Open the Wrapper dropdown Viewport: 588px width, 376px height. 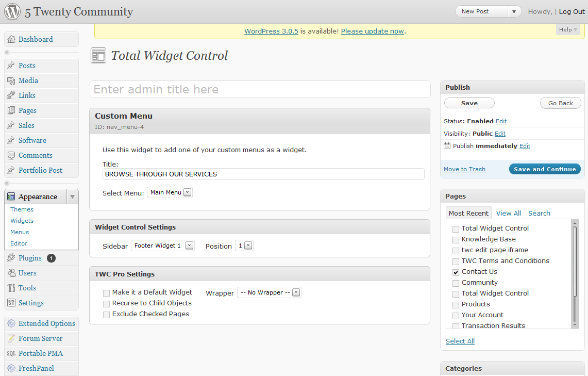[269, 292]
